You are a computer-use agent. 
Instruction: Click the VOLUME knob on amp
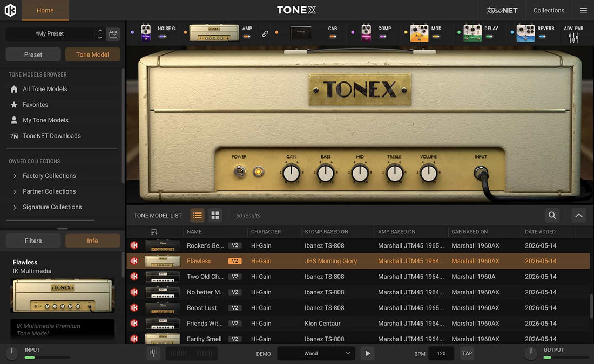tap(428, 174)
